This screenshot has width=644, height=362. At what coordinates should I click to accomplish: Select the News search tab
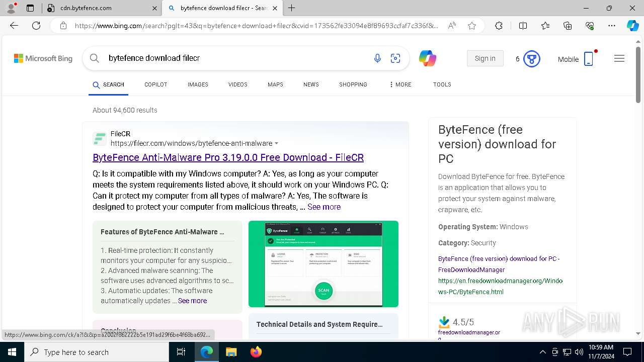click(311, 84)
